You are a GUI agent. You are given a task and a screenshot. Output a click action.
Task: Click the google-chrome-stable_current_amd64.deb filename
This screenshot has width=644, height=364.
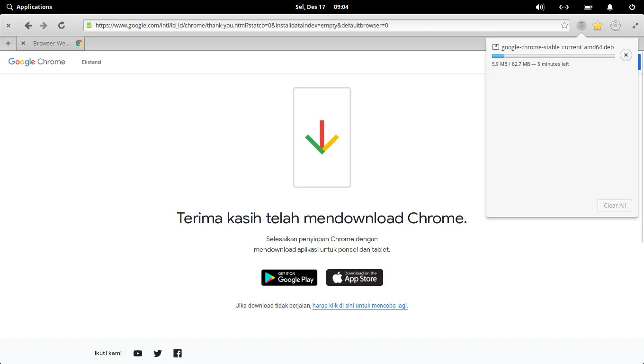(x=557, y=47)
